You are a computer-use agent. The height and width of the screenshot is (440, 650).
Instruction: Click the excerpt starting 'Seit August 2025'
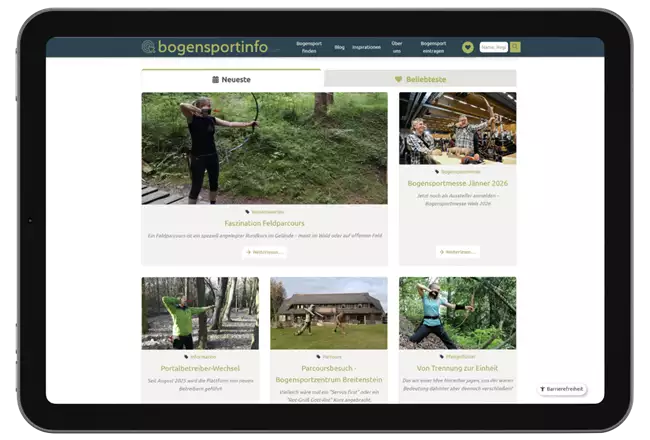point(200,384)
